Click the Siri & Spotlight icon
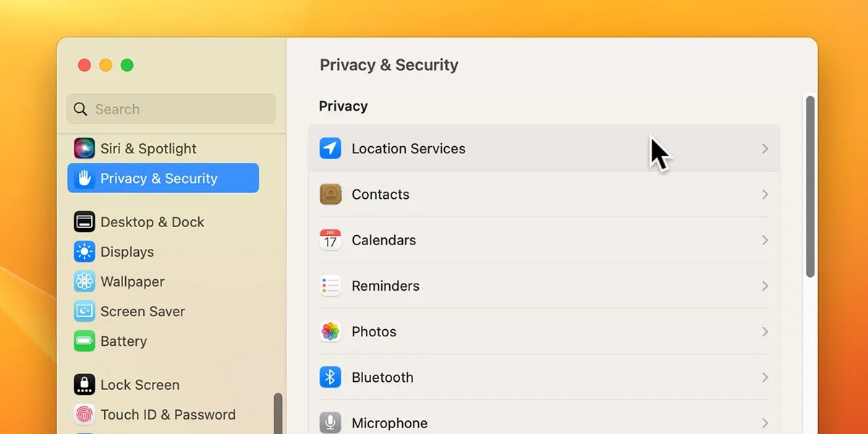The height and width of the screenshot is (434, 868). click(x=84, y=148)
